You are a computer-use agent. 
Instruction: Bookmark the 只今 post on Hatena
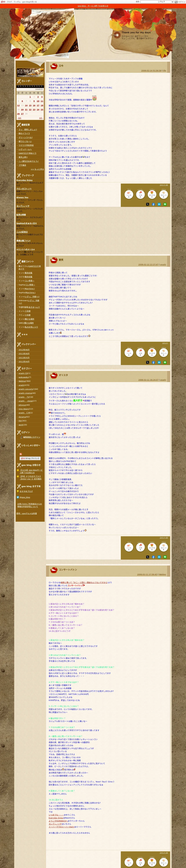pos(159,204)
